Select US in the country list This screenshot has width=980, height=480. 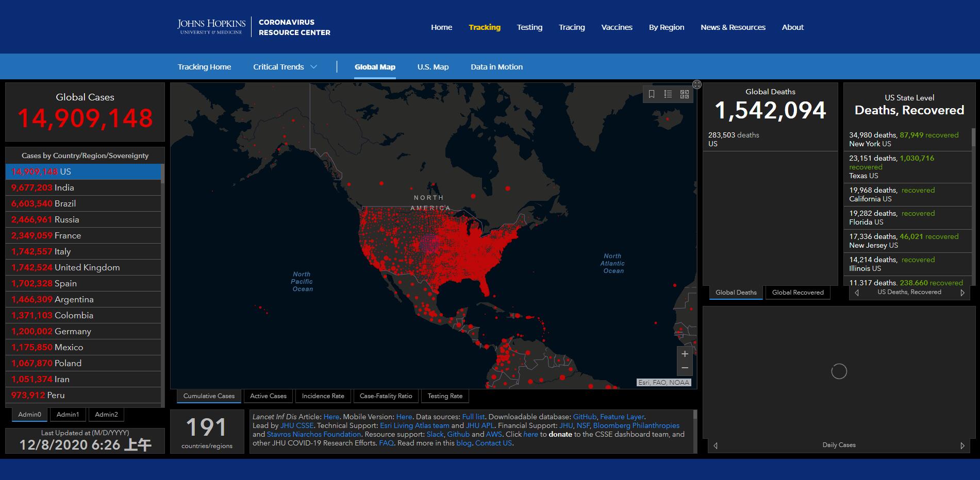83,172
